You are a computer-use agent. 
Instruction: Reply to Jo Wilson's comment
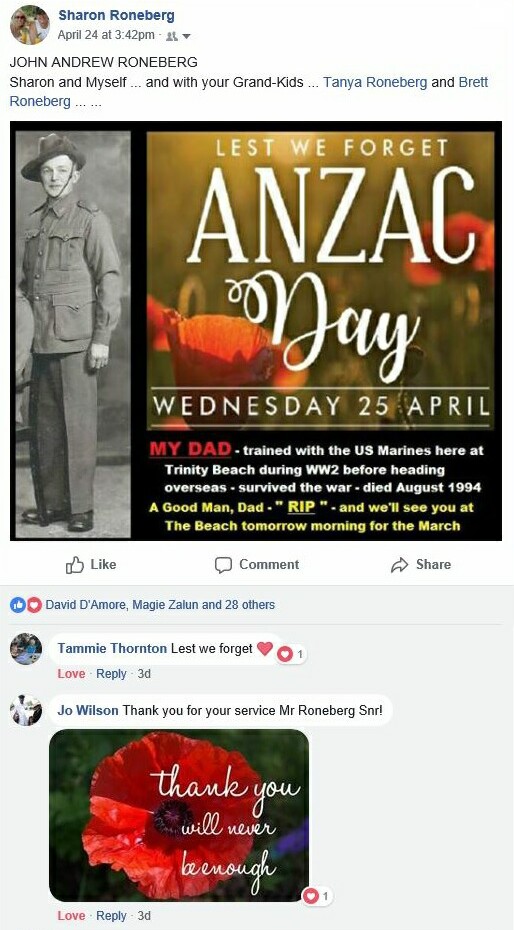click(111, 916)
